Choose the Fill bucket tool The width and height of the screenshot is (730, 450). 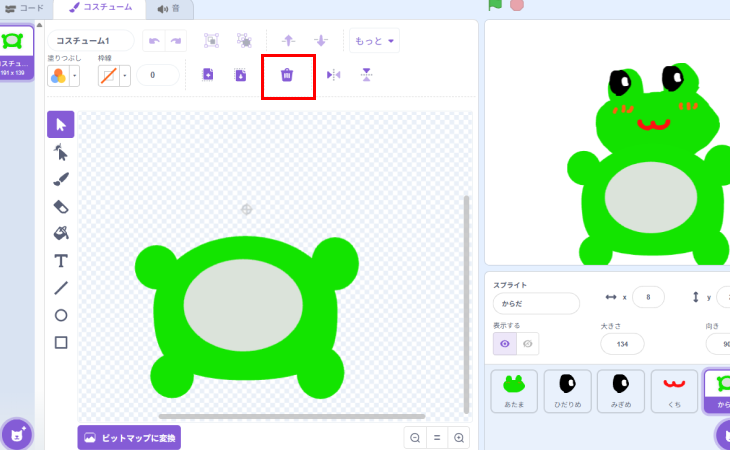[61, 233]
